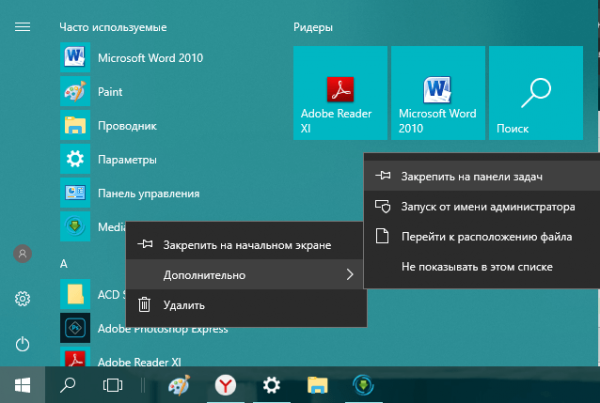Image resolution: width=600 pixels, height=403 pixels.
Task: Open settings gear in the left rail
Action: tap(23, 299)
